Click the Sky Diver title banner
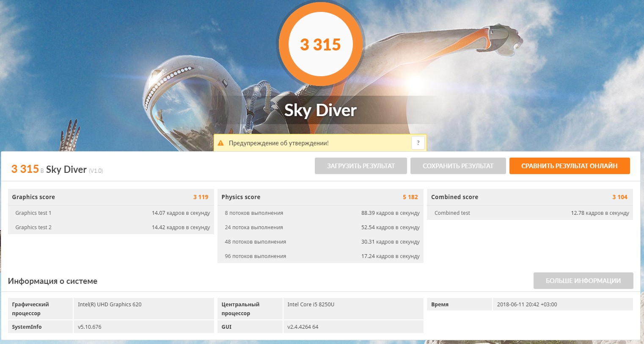The width and height of the screenshot is (644, 344). click(320, 110)
